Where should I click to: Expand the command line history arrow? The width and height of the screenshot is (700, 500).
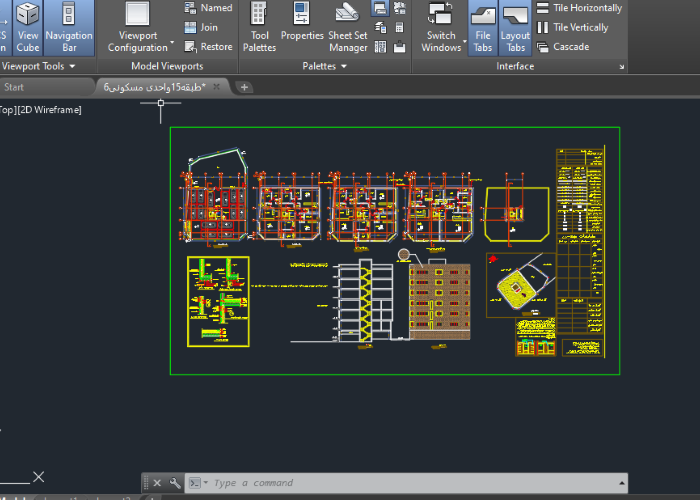pyautogui.click(x=621, y=483)
